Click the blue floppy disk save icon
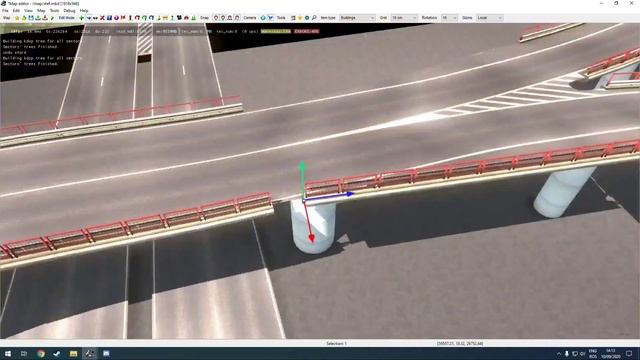 [x=31, y=18]
